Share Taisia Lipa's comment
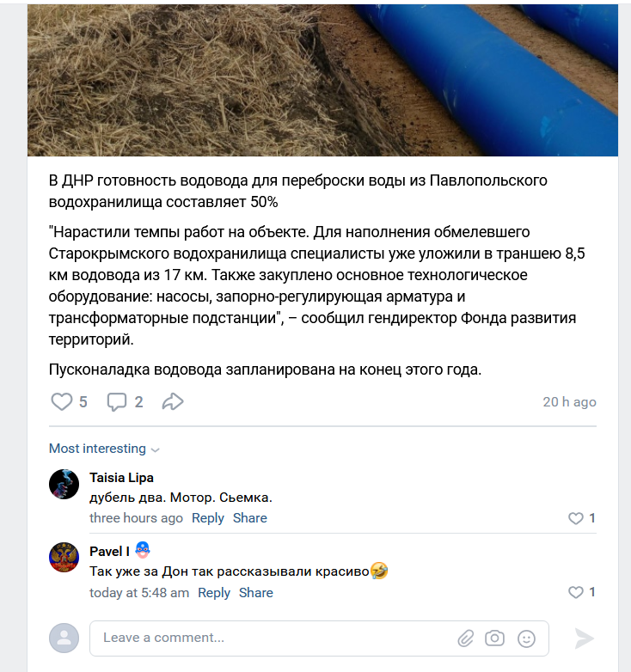The width and height of the screenshot is (631, 672). click(x=250, y=517)
